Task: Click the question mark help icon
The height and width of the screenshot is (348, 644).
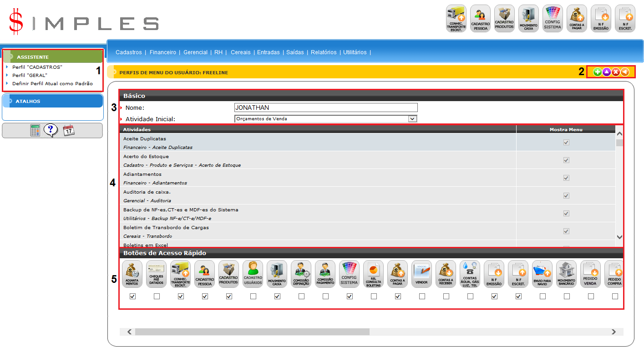Action: [51, 131]
